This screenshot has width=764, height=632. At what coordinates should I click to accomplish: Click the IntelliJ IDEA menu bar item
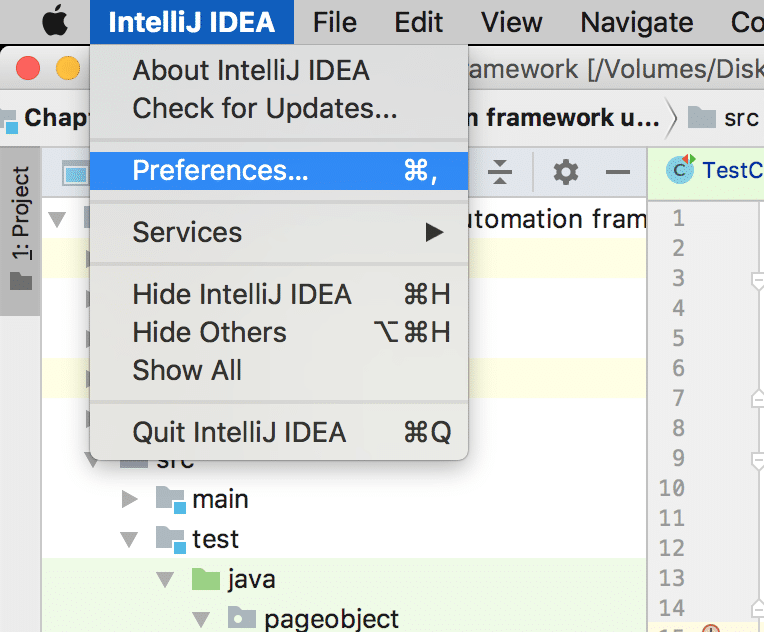click(192, 22)
